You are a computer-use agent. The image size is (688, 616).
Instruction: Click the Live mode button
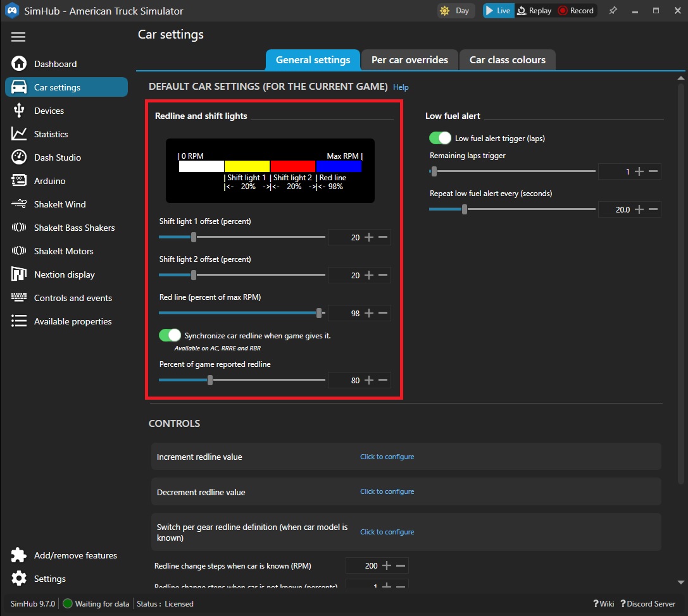point(499,11)
